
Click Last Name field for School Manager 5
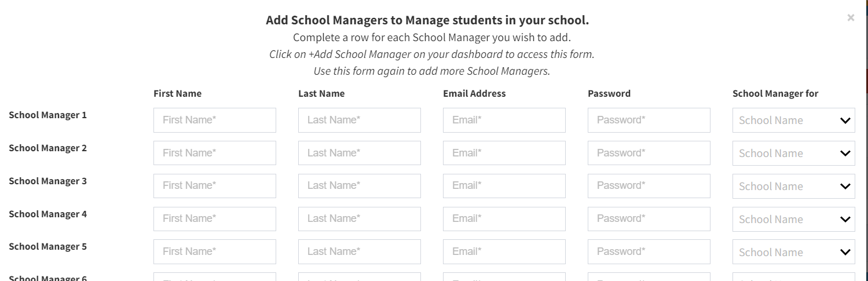359,252
